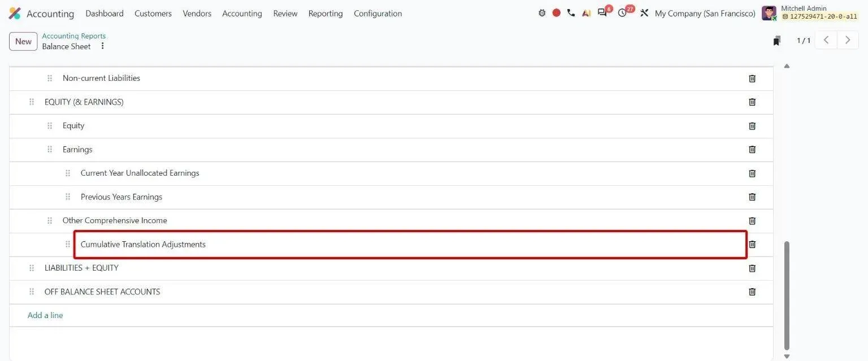Screen dimensions: 868x361
Task: Go to previous record arrow
Action: [x=826, y=40]
